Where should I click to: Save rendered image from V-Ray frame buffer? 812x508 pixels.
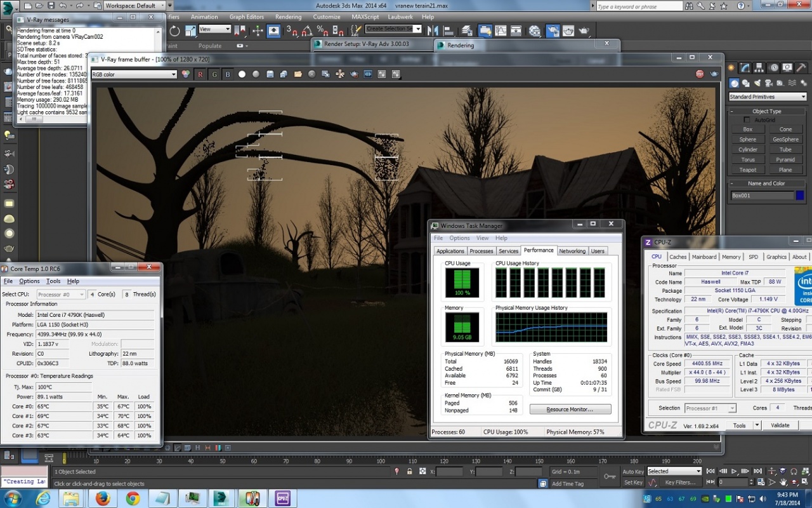click(270, 74)
